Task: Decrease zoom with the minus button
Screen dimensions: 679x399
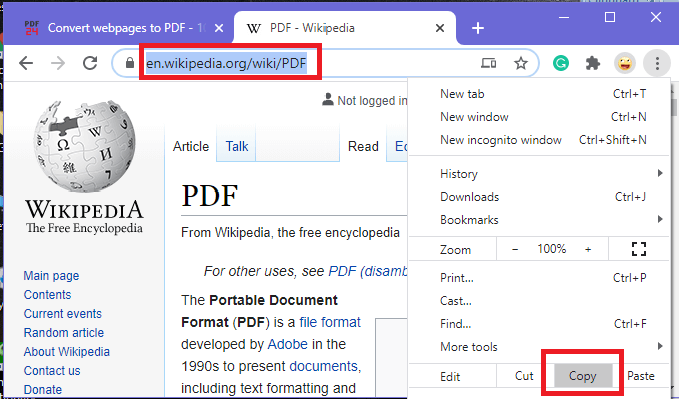Action: tap(515, 249)
